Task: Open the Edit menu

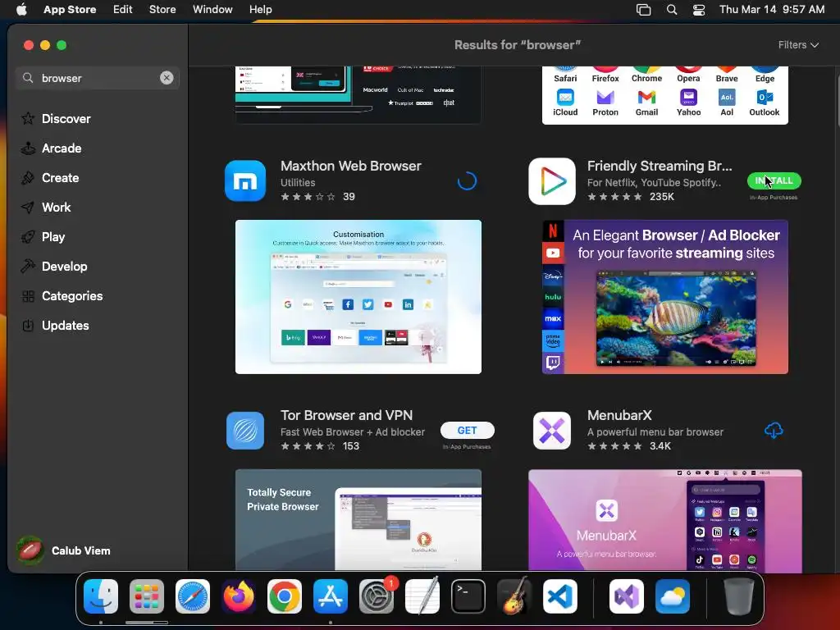Action: tap(123, 10)
